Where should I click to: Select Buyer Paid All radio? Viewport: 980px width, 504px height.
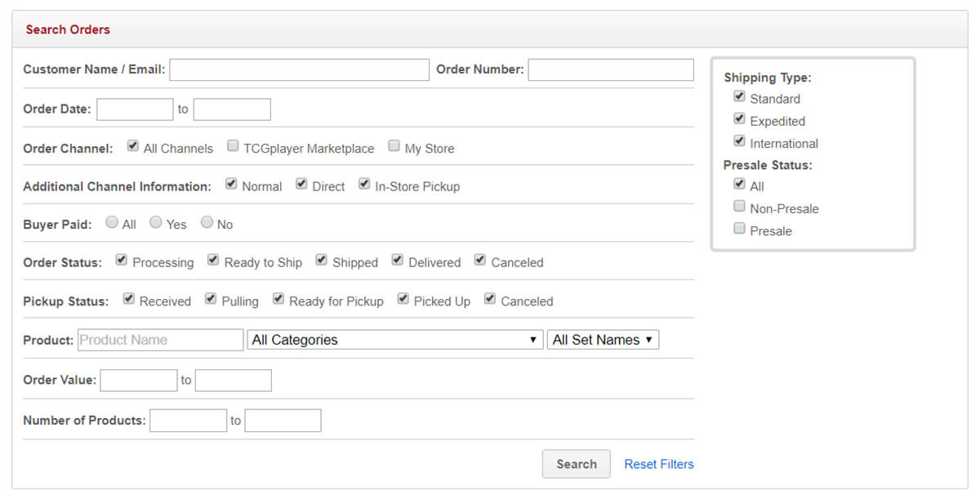click(112, 222)
